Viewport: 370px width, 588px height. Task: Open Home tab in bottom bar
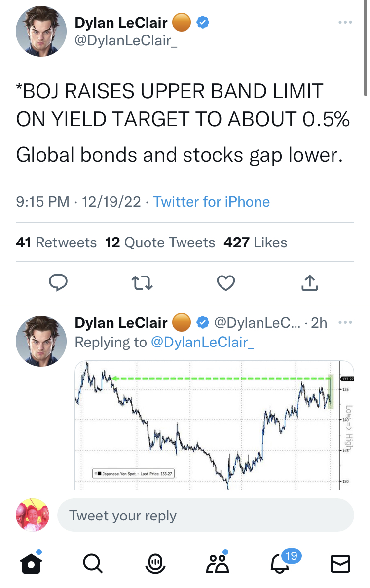click(x=30, y=563)
